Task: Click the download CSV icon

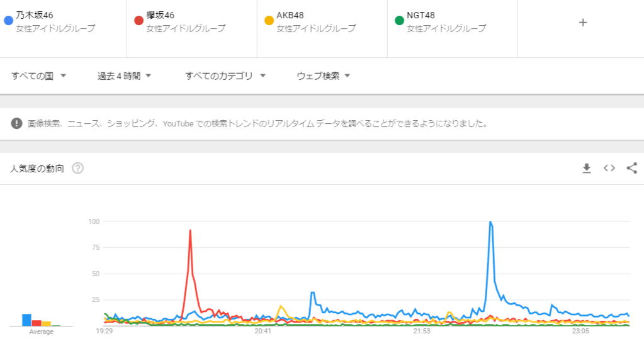Action: (587, 168)
